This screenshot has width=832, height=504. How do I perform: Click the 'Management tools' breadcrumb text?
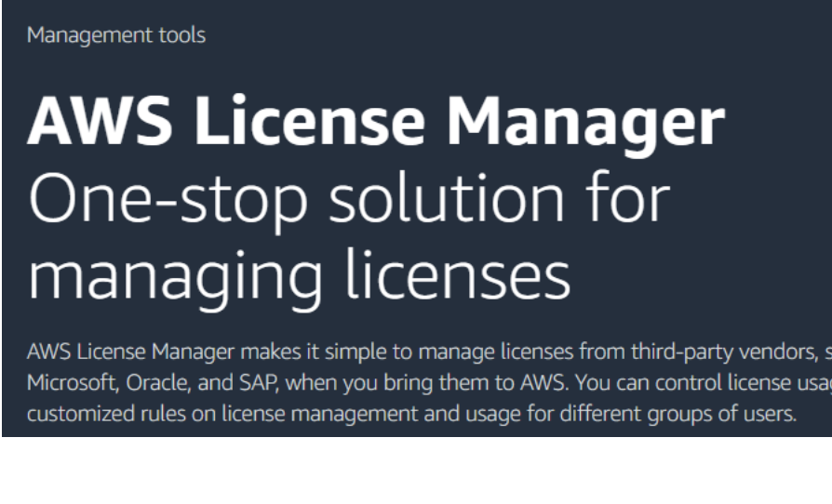pos(116,35)
